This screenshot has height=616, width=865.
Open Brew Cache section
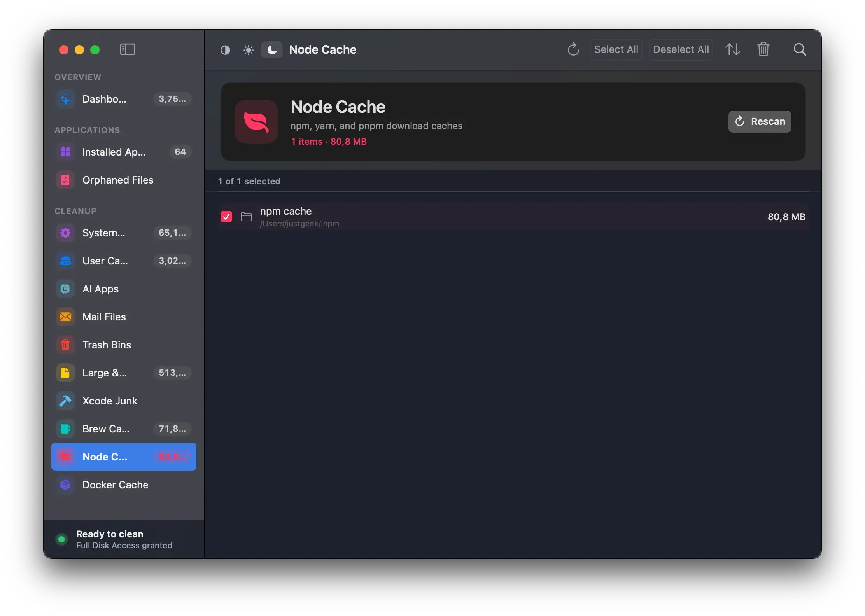pos(124,429)
